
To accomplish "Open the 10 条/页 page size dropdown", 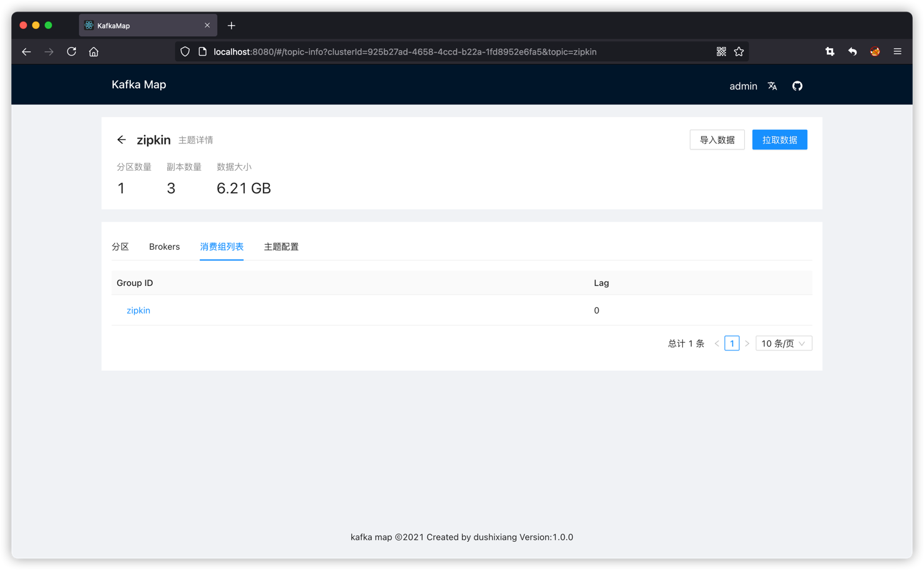I will click(784, 344).
